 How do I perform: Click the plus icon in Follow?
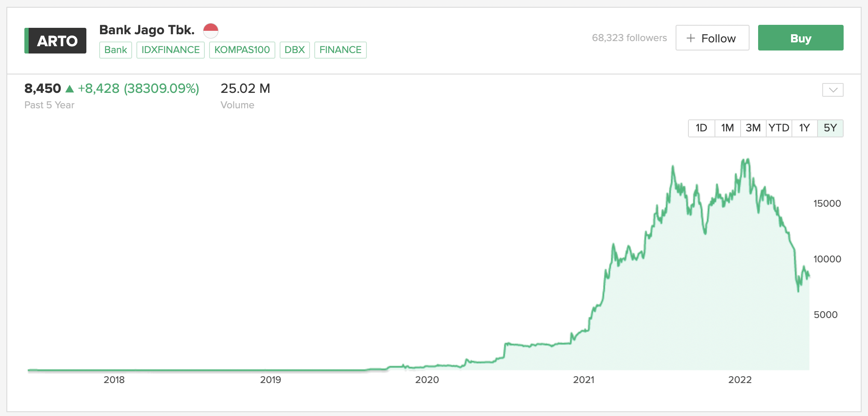tap(691, 38)
